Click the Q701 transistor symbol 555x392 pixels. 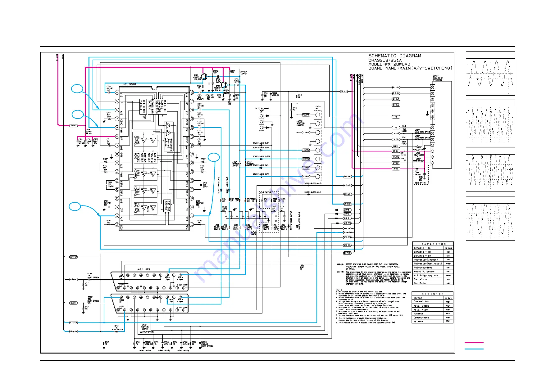204,77
